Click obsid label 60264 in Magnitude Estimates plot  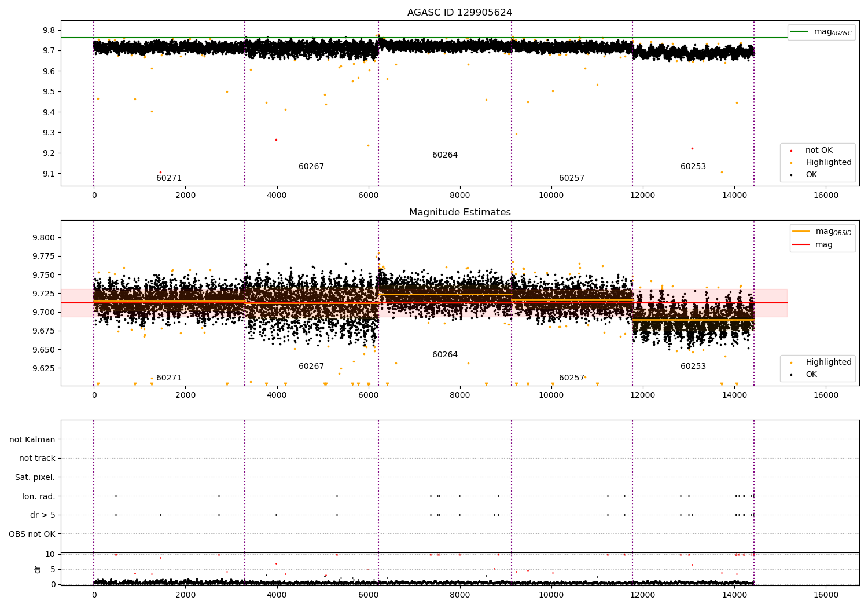(x=445, y=355)
